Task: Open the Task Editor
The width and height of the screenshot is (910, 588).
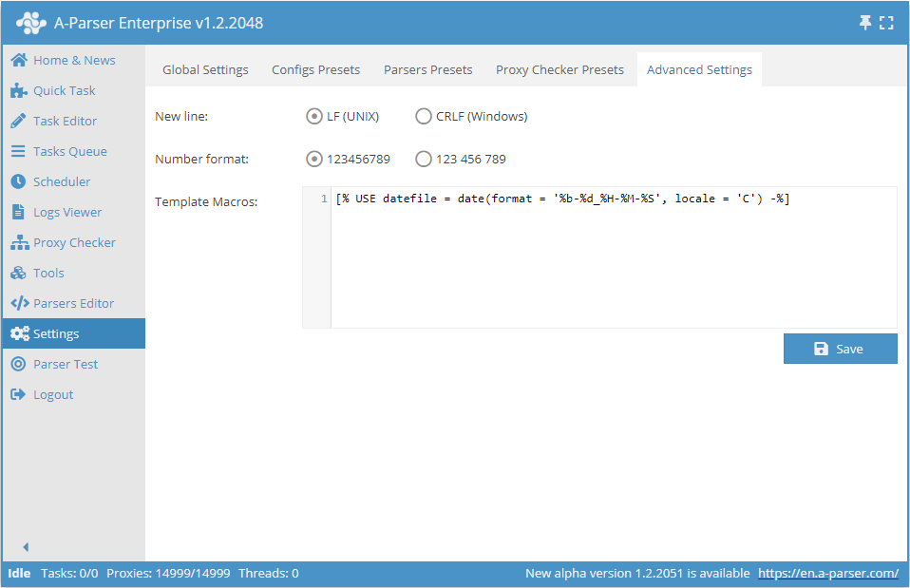Action: (65, 121)
